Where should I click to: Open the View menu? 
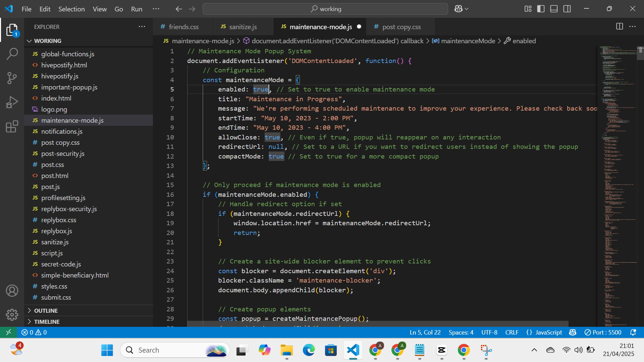click(100, 9)
